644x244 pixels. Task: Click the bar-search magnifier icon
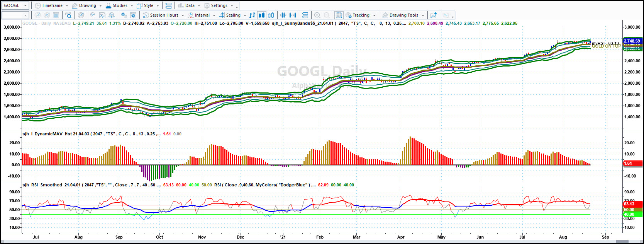point(68,15)
